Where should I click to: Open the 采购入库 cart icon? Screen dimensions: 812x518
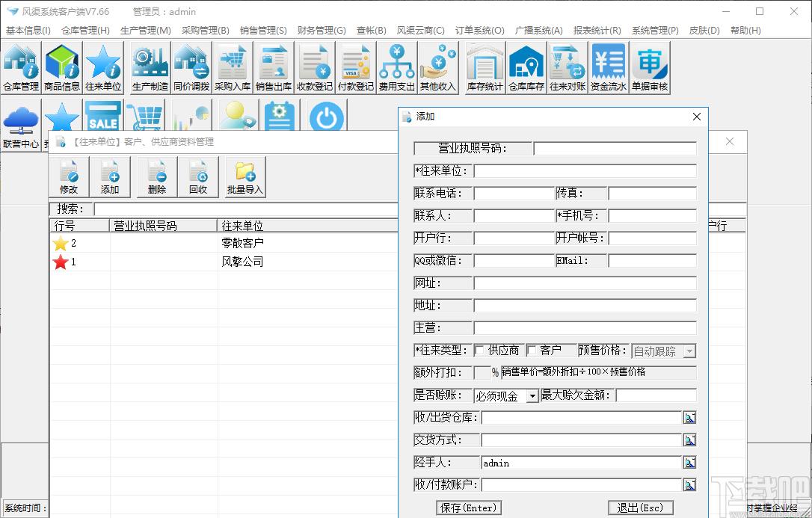[233, 68]
